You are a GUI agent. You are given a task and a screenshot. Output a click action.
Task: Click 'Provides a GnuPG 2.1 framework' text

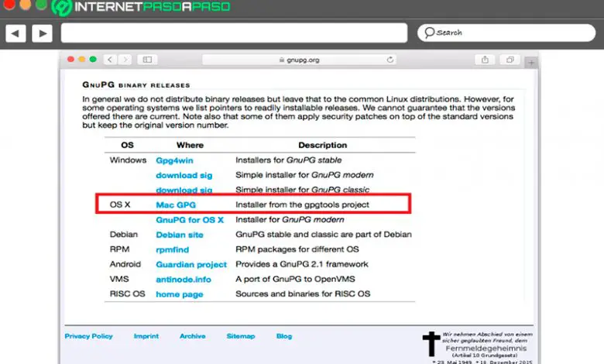pos(302,264)
